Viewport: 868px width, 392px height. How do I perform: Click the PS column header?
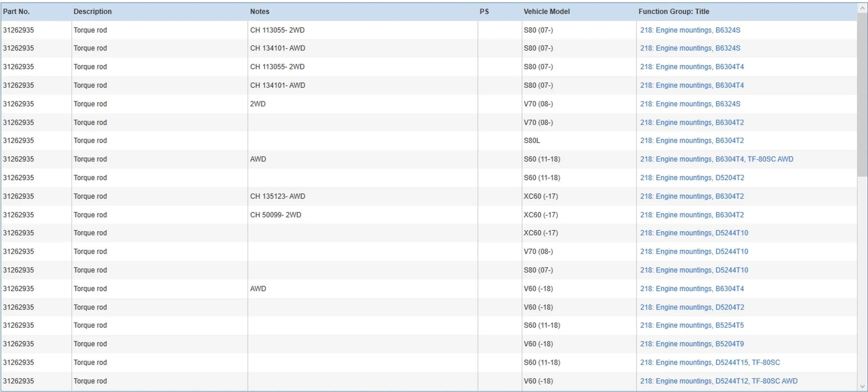(x=484, y=11)
